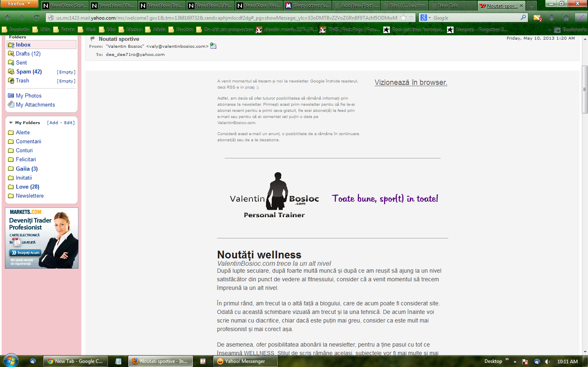Open the Spam (42) folder
Screen dimensions: 588x367
29,71
